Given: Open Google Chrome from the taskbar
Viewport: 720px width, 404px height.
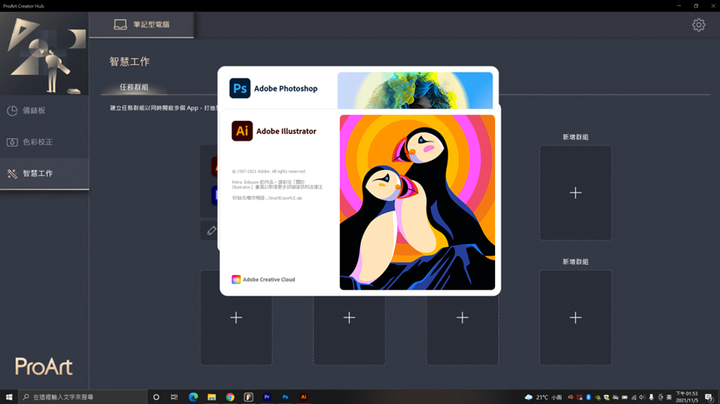Looking at the screenshot, I should 230,397.
